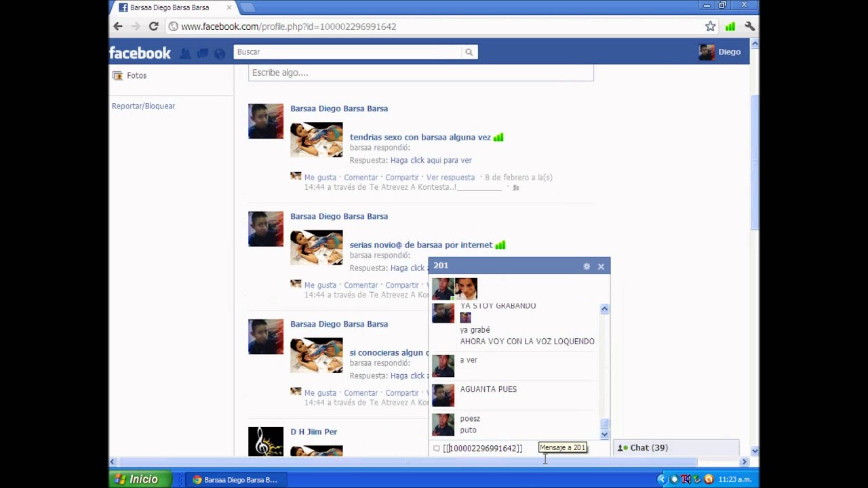Click Me gusta on the first post

320,178
